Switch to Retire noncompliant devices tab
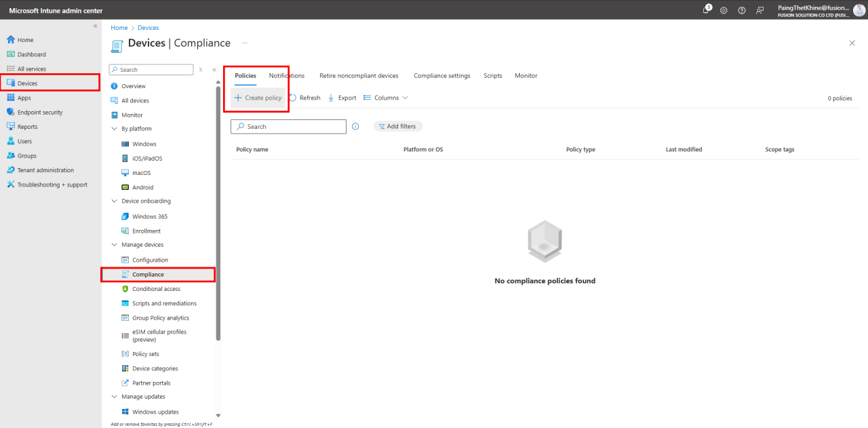 359,76
